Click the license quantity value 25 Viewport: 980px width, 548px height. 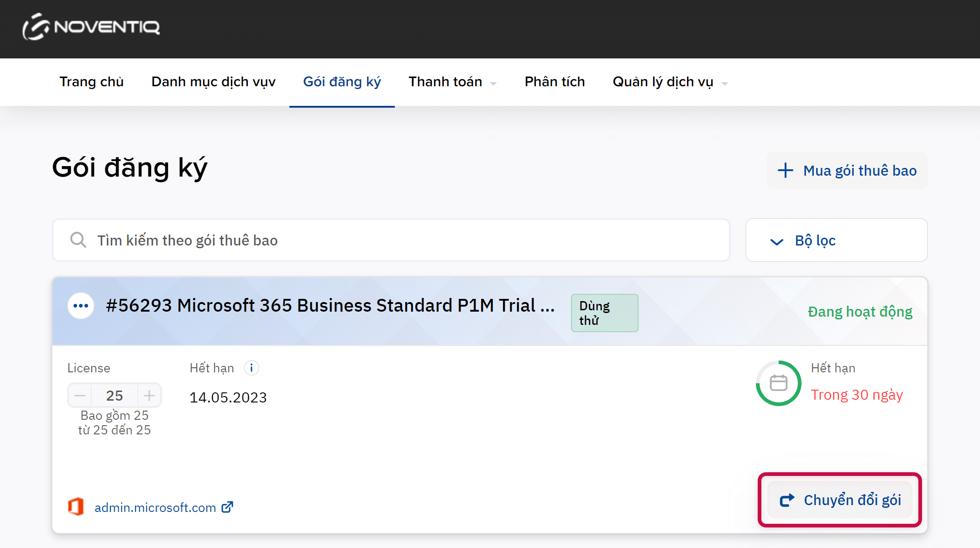[115, 396]
